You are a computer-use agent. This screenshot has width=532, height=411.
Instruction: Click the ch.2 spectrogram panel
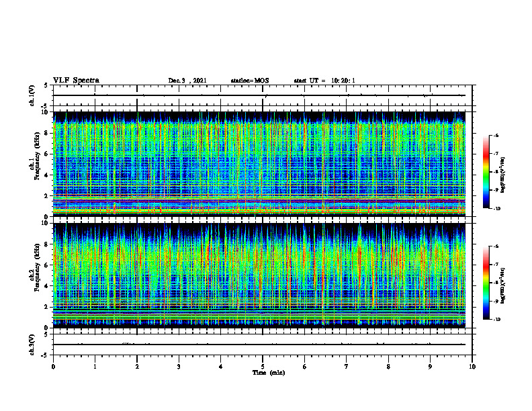(x=259, y=275)
